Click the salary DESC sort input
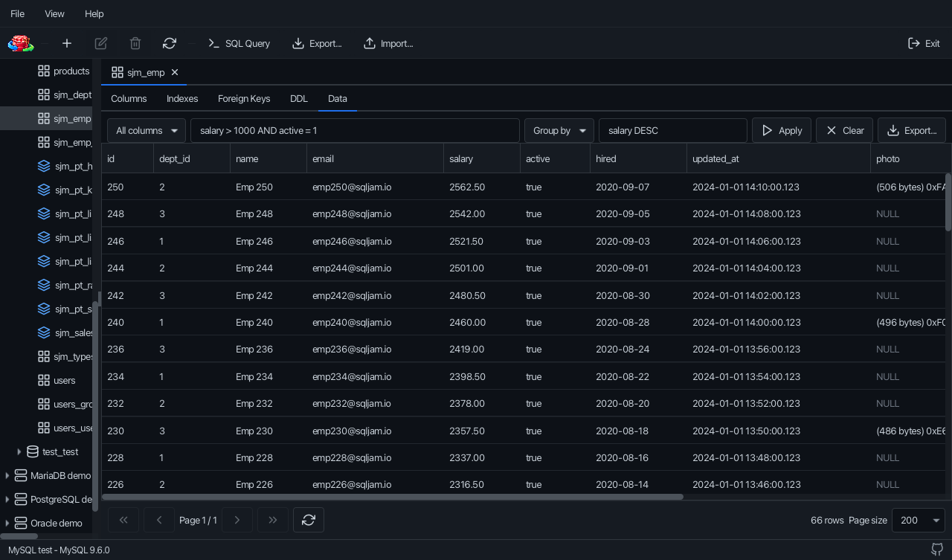 pyautogui.click(x=673, y=130)
